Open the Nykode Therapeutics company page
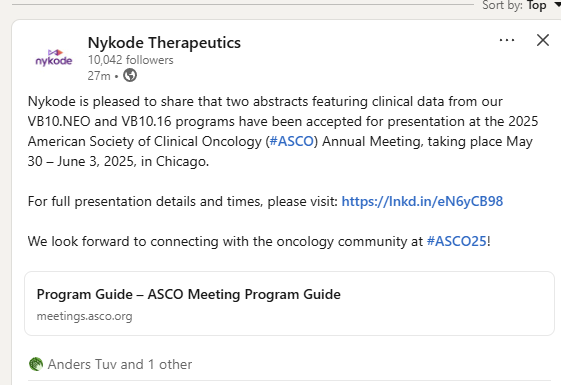The width and height of the screenshot is (561, 385). click(x=164, y=43)
